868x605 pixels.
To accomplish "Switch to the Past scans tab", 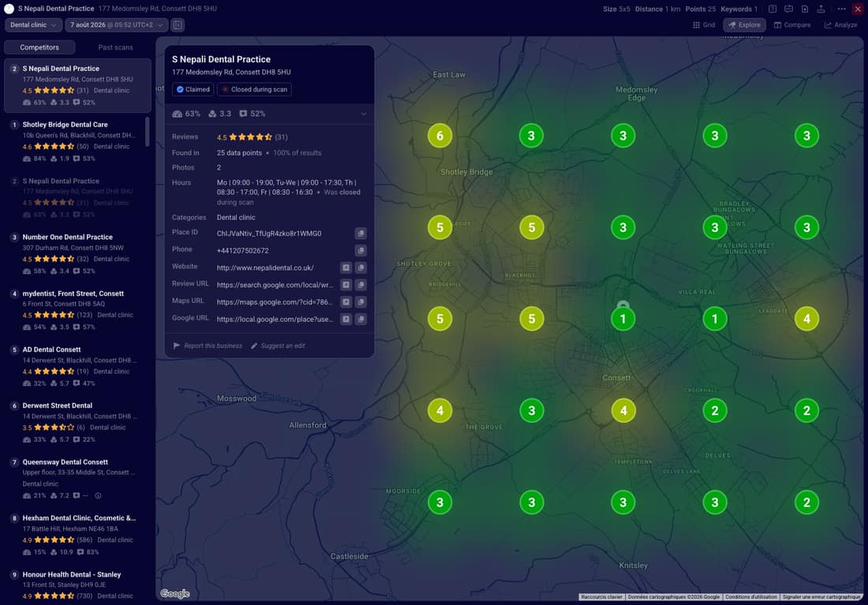I will (115, 47).
